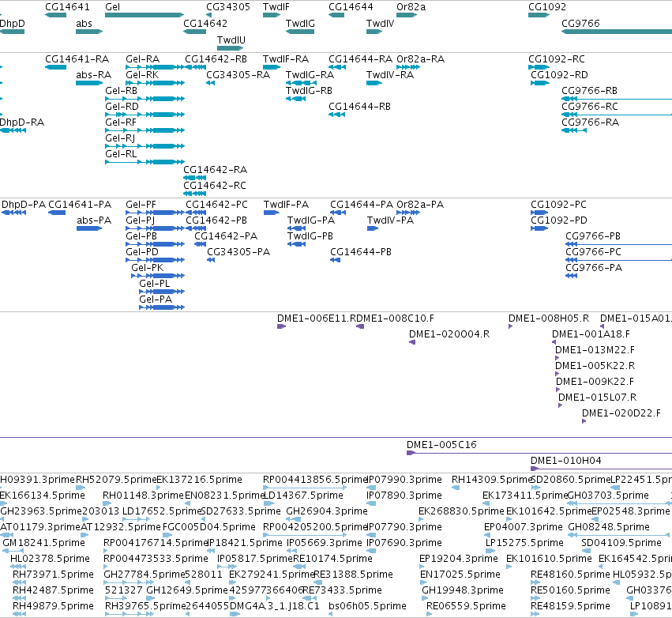Click the 'CG14642' gene label

205,24
